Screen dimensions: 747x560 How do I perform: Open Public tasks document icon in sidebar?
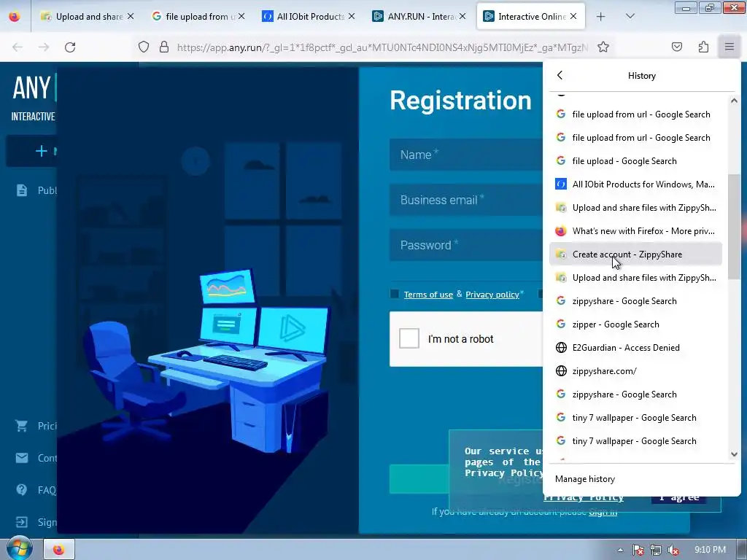click(21, 190)
